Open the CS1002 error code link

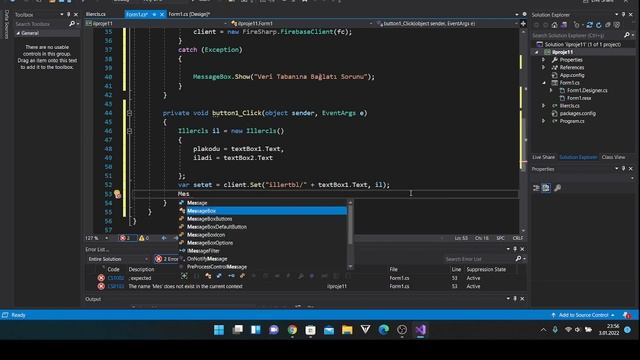coord(116,278)
